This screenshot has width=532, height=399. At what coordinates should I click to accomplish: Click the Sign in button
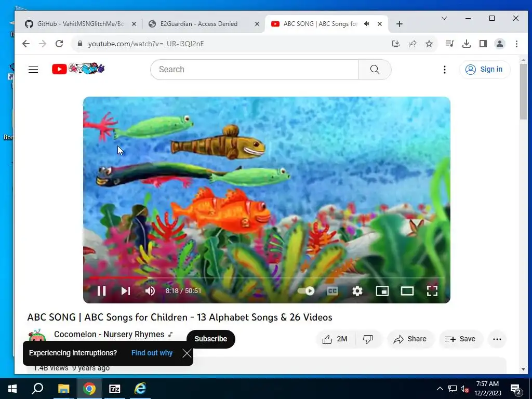click(484, 69)
